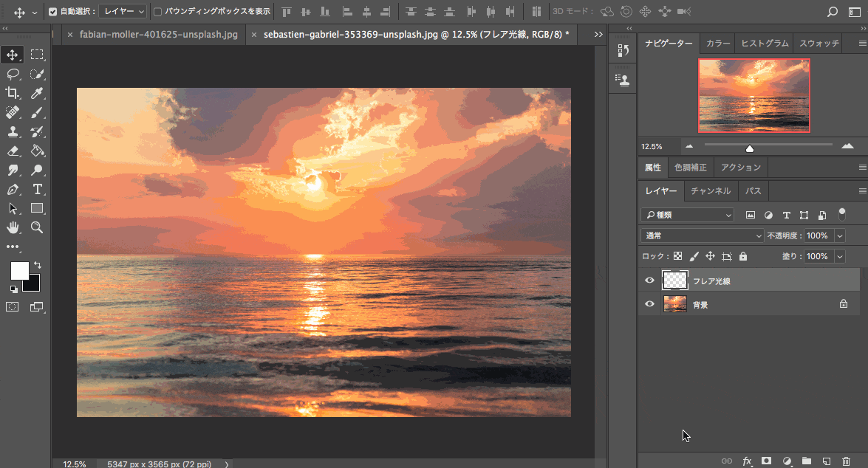The height and width of the screenshot is (468, 868).
Task: Add a new adjustment layer
Action: coord(787,461)
